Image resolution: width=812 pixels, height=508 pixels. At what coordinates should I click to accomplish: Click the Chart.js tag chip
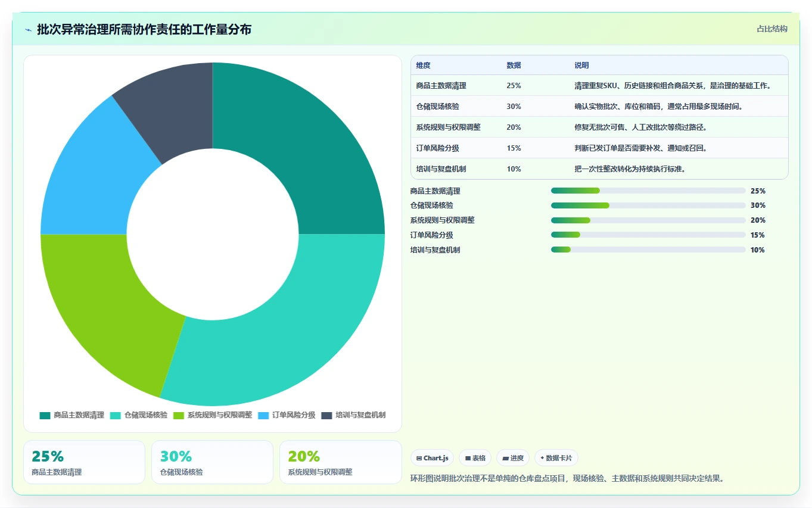(x=432, y=458)
